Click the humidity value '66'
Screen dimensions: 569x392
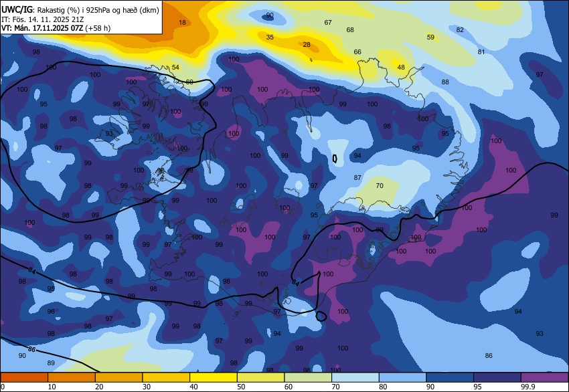[x=357, y=52]
